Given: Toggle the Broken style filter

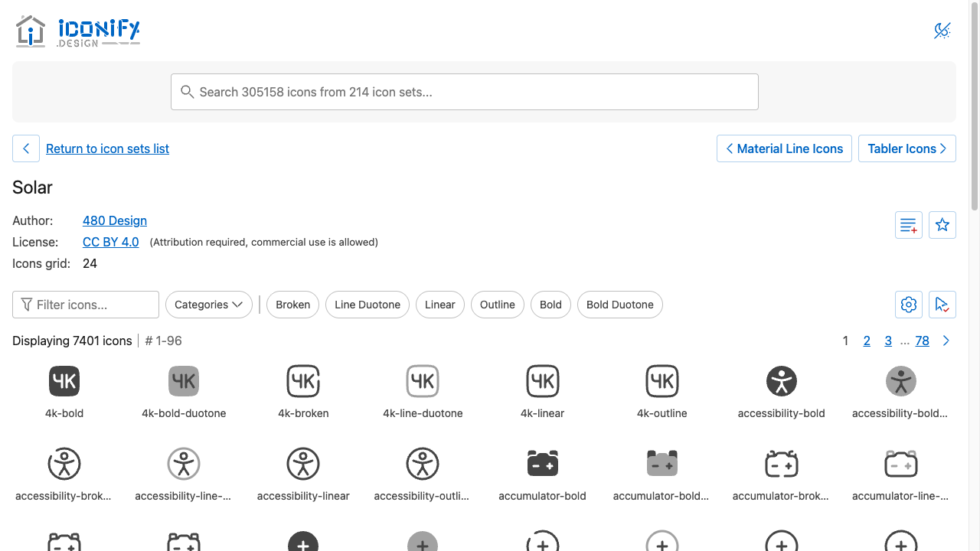Looking at the screenshot, I should [292, 305].
